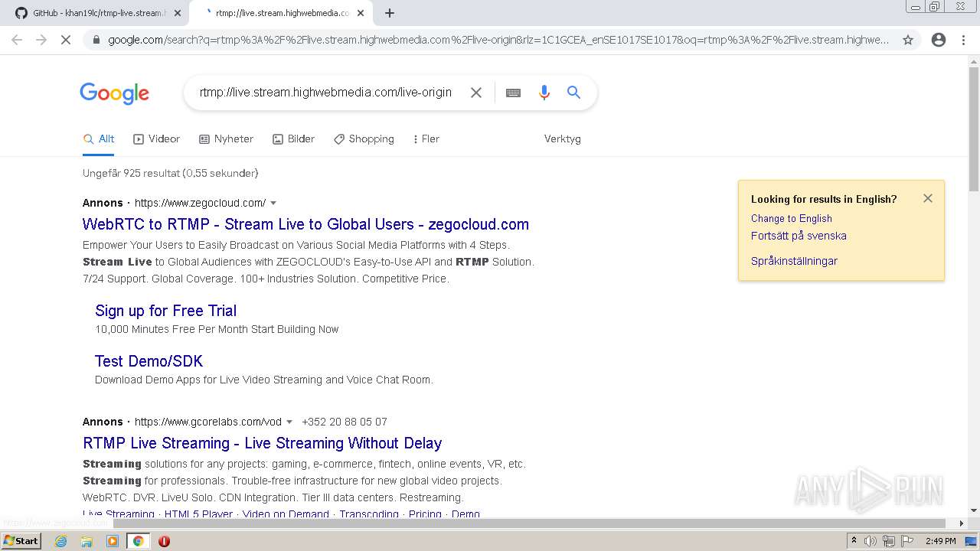The height and width of the screenshot is (551, 980).
Task: Click the Chrome taskbar icon
Action: tap(138, 541)
